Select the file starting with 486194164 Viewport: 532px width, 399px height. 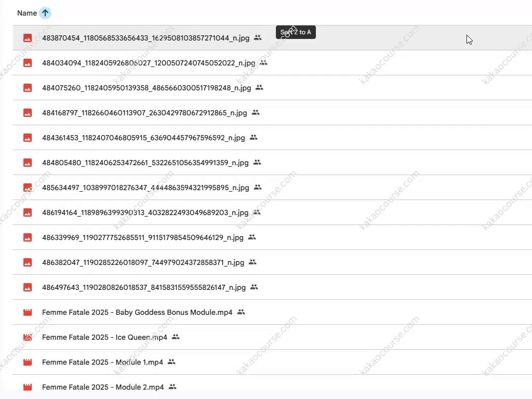pyautogui.click(x=145, y=212)
